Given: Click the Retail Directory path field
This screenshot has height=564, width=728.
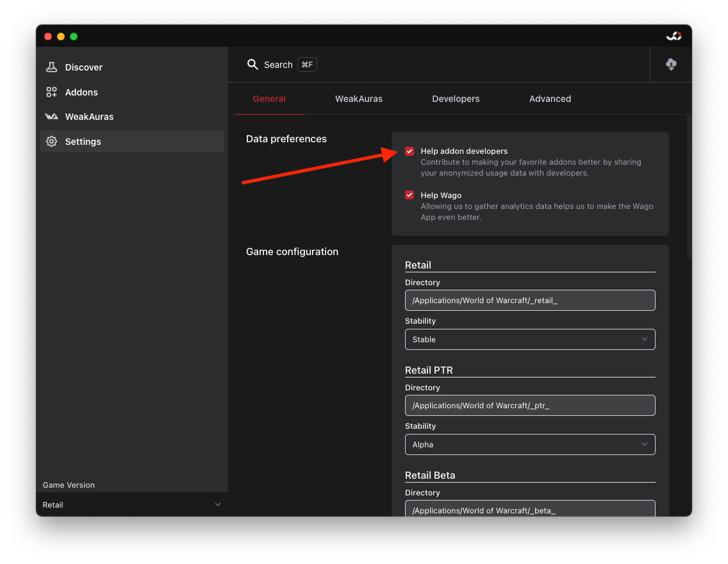Looking at the screenshot, I should point(530,301).
